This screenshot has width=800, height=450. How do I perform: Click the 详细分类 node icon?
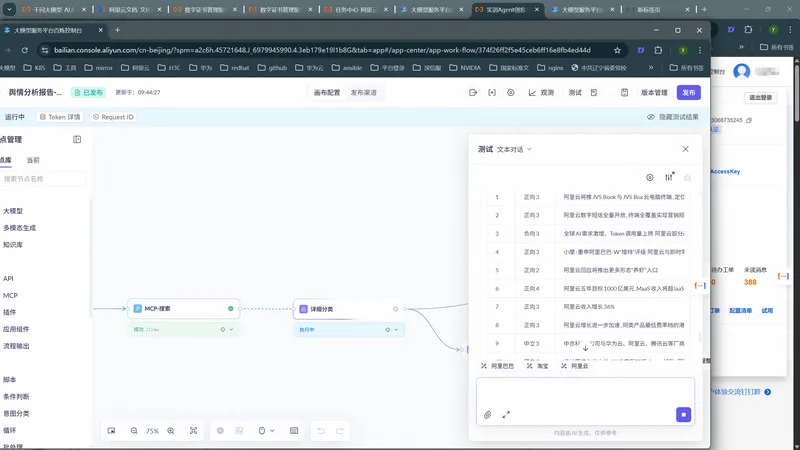coord(304,309)
